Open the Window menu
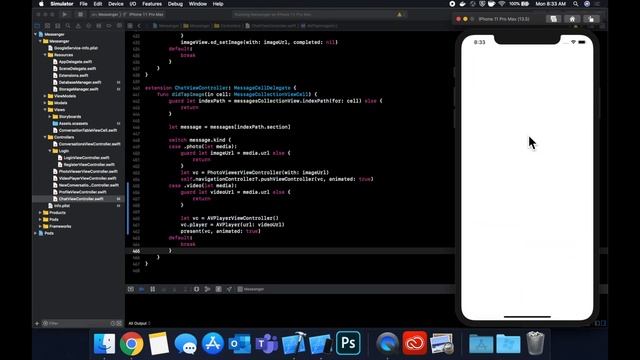Image resolution: width=640 pixels, height=360 pixels. [198, 4]
